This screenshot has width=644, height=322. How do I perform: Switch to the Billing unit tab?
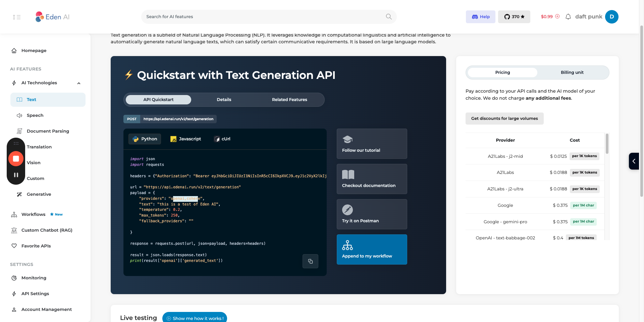point(572,73)
